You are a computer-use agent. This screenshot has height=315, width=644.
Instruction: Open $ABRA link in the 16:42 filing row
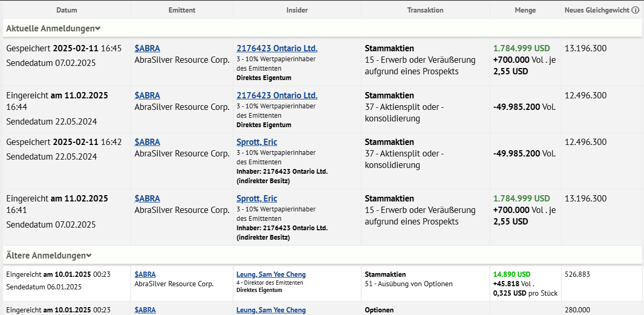pyautogui.click(x=147, y=142)
